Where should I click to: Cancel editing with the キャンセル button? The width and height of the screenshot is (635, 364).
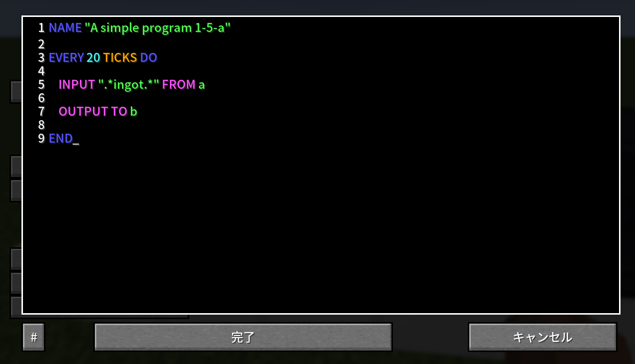point(543,337)
